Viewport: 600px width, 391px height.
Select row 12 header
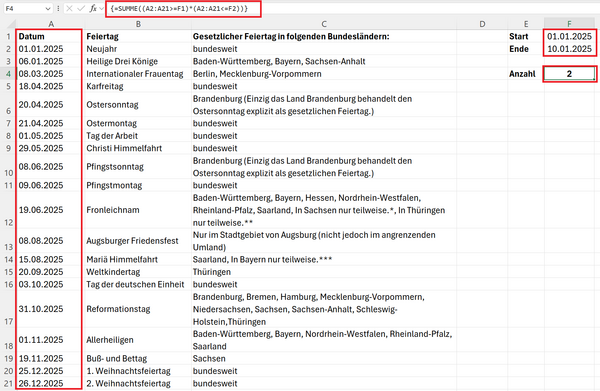click(8, 210)
